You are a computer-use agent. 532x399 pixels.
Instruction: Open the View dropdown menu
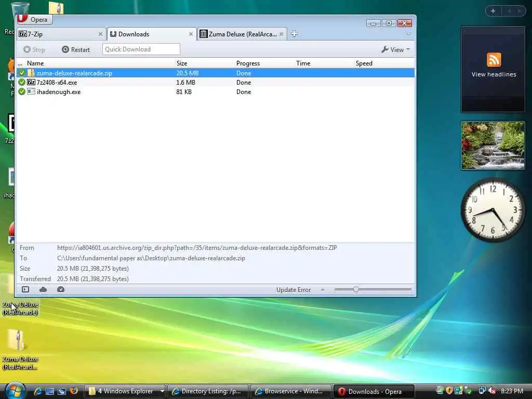pos(395,49)
